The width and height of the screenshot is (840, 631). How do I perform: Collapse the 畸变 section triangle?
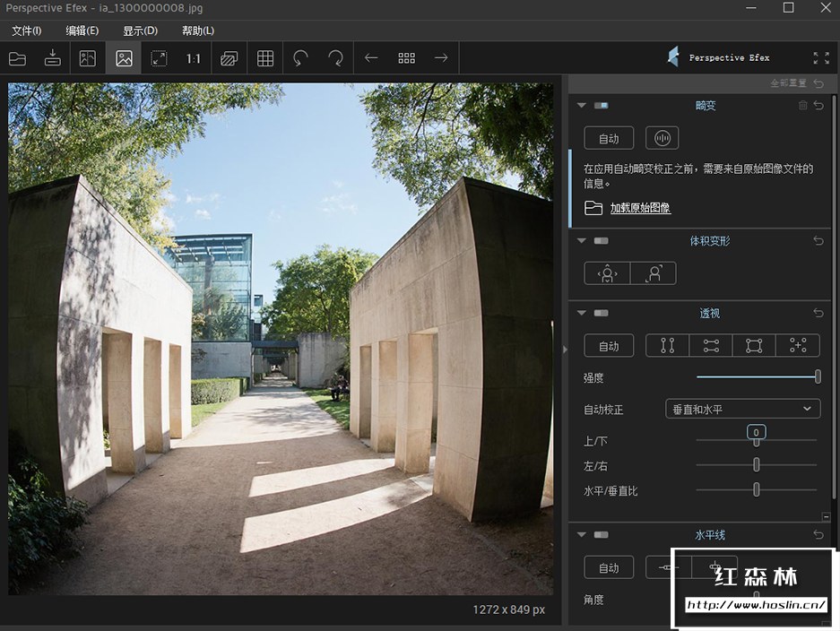click(x=582, y=106)
